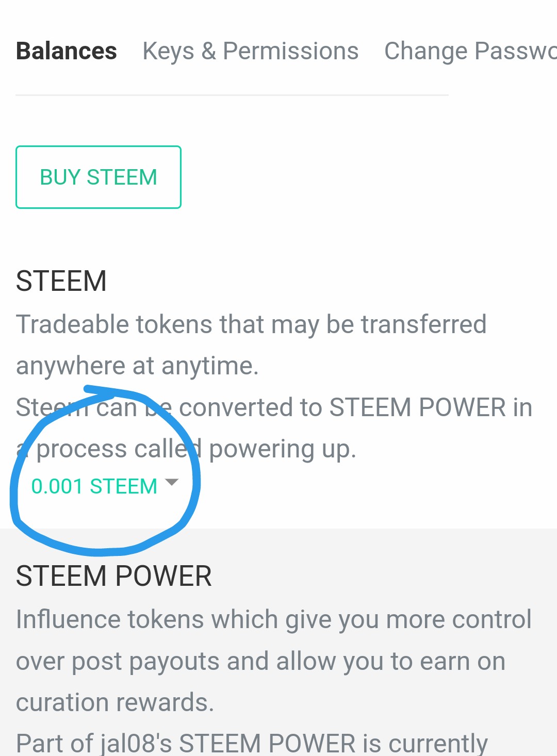Click the STEEM section heading

[x=61, y=281]
